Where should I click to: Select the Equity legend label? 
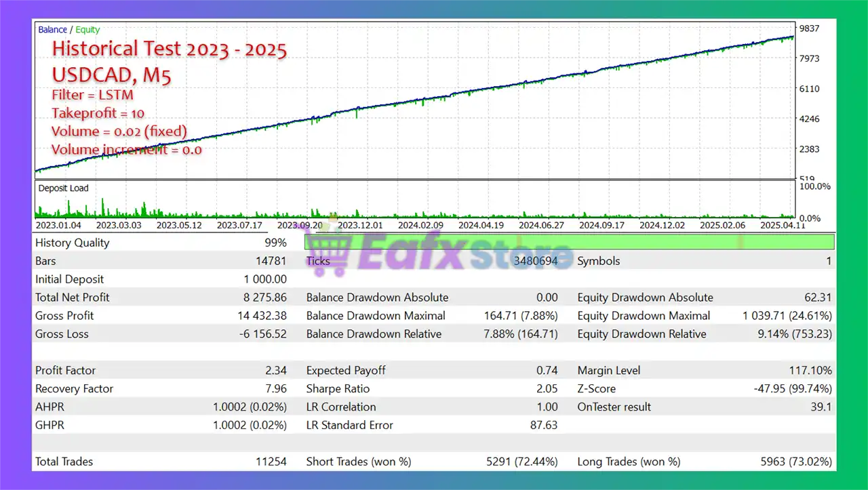(87, 30)
